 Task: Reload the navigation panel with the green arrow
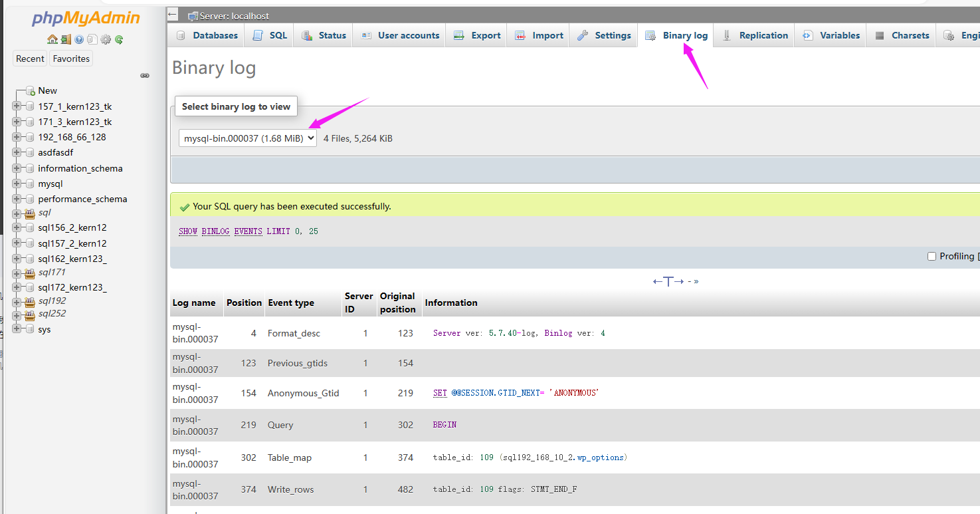[119, 39]
